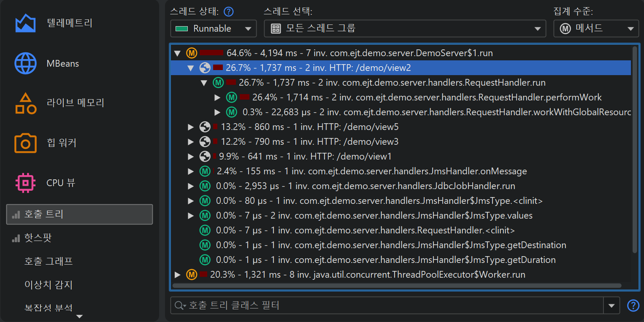Open the Telemetry section icon

pos(25,23)
